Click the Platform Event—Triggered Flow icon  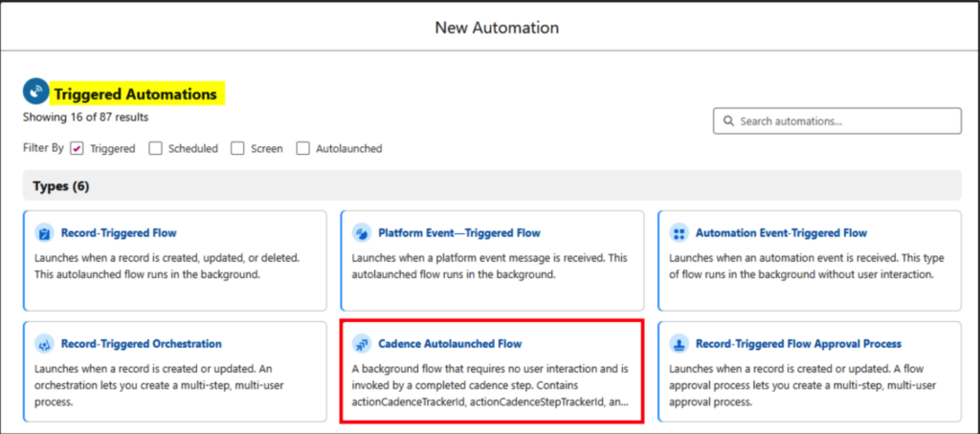362,233
